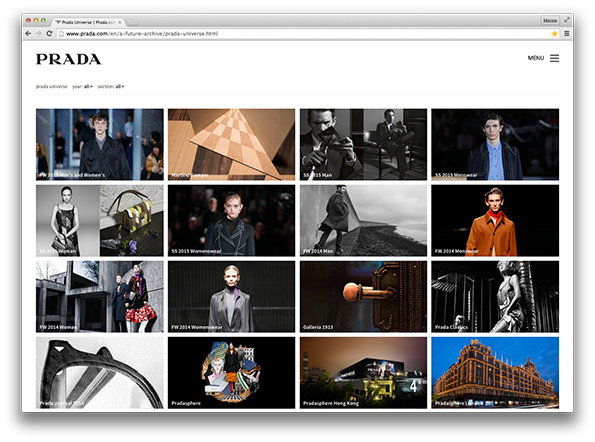Screen dimensions: 595x442
Task: Open the Galleria 1913 thumbnail
Action: [x=363, y=296]
